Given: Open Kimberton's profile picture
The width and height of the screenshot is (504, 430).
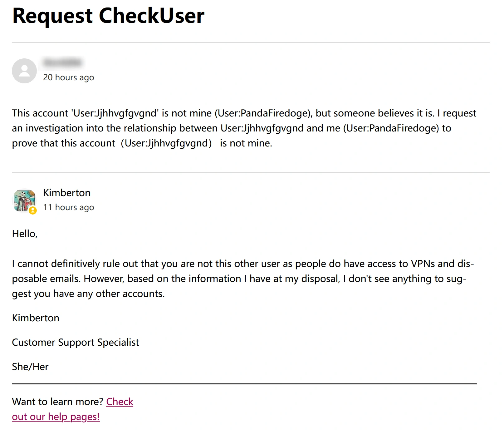Looking at the screenshot, I should pyautogui.click(x=23, y=200).
